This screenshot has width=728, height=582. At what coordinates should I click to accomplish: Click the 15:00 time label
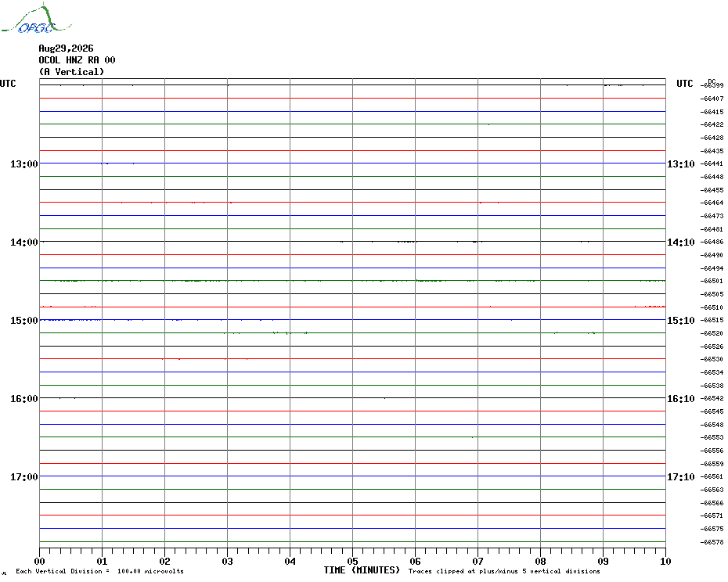tap(24, 321)
